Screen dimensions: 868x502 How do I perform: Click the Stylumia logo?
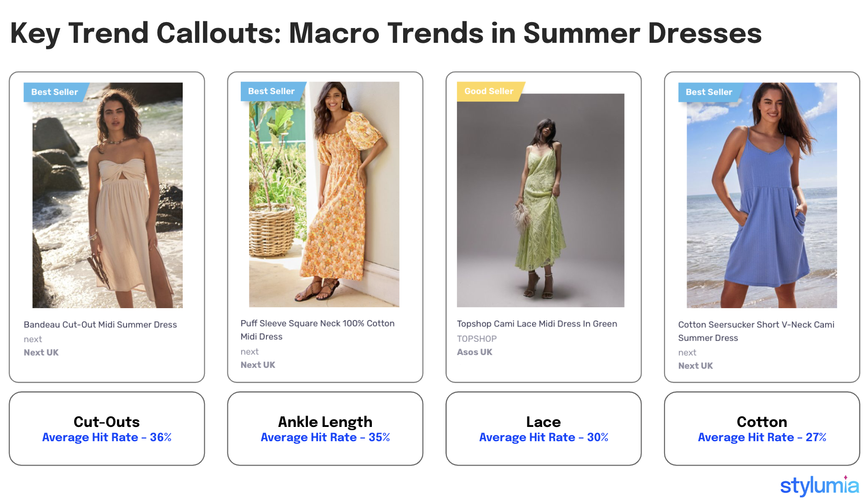click(819, 486)
